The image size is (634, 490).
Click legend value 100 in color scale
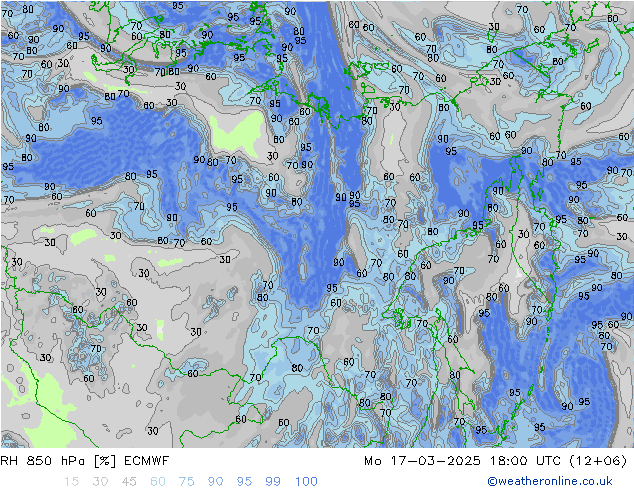(x=306, y=482)
